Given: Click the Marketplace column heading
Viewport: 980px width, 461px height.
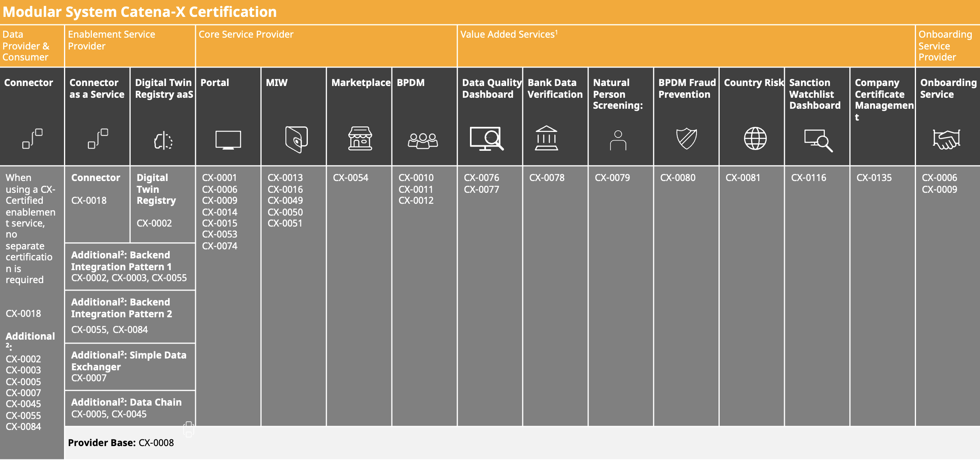Looking at the screenshot, I should click(x=361, y=83).
